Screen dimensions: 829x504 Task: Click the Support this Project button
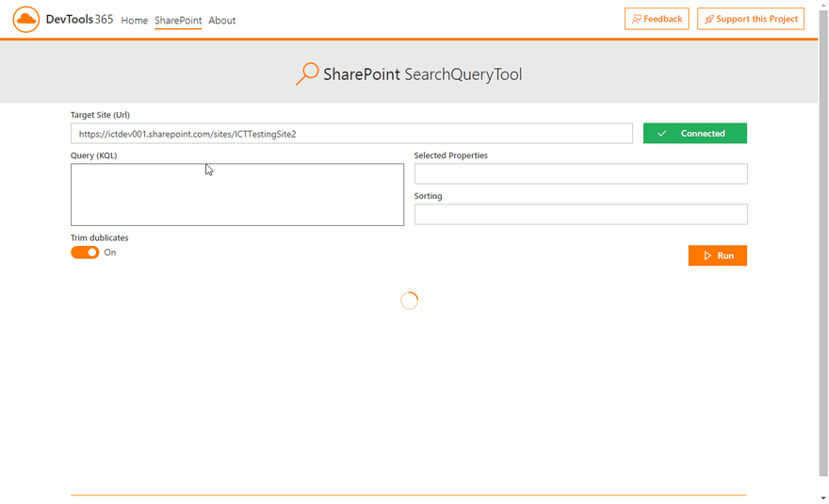pyautogui.click(x=750, y=19)
